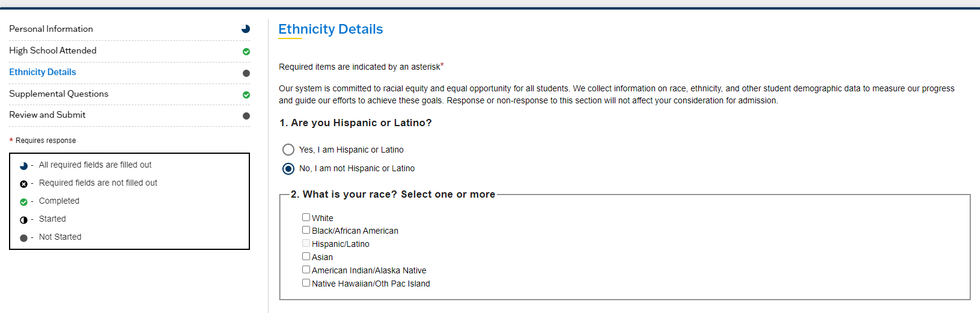Tick Native Hawaiian/Oth Pac Island checkbox
The width and height of the screenshot is (980, 313).
pyautogui.click(x=306, y=283)
